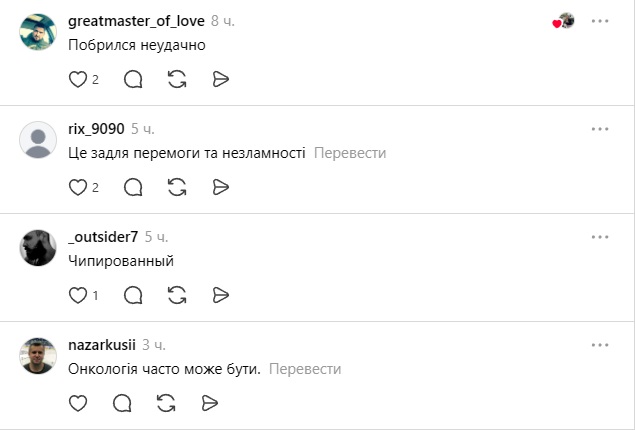Open nazarkusii's profile via username
Screen dimensions: 635x430
pos(101,345)
